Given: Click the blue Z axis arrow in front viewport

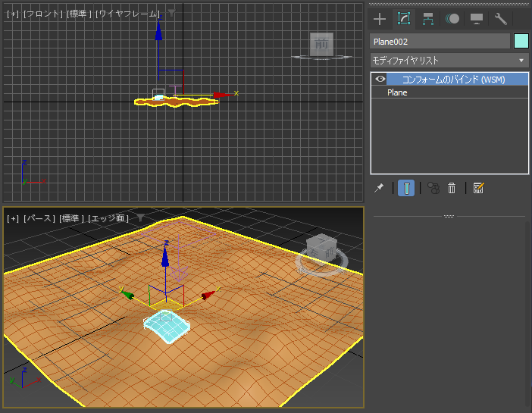Looking at the screenshot, I should tap(158, 33).
